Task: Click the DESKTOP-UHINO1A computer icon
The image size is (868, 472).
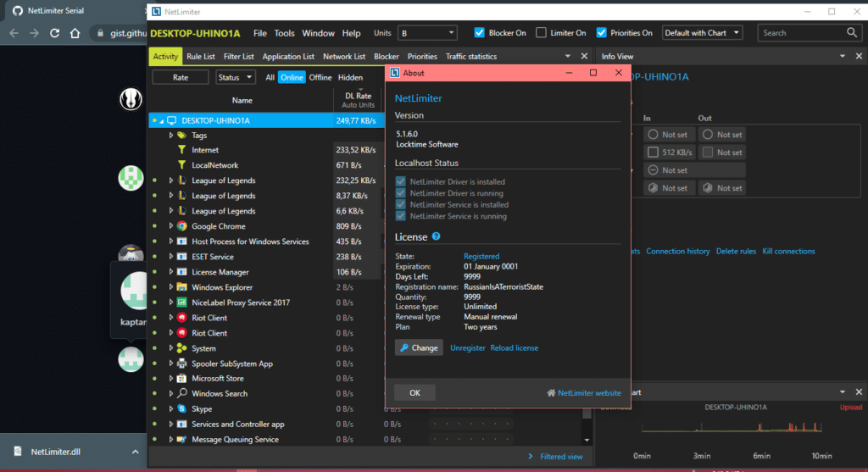Action: 172,120
